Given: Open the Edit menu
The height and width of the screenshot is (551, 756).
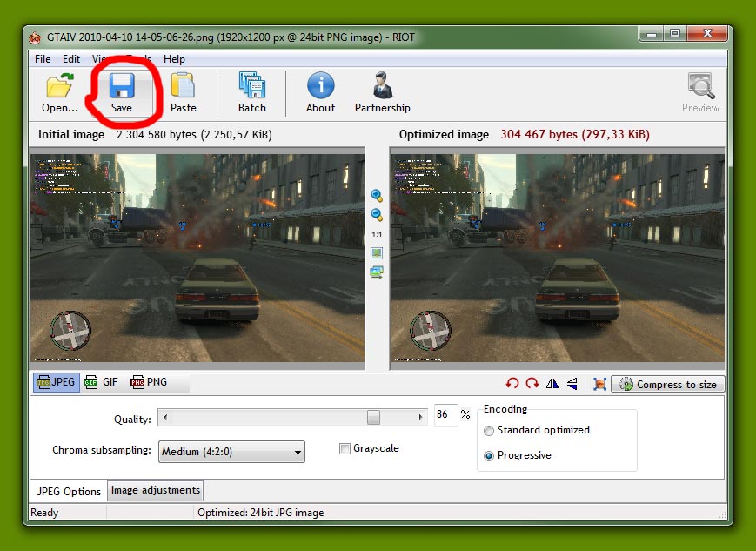Looking at the screenshot, I should (71, 59).
